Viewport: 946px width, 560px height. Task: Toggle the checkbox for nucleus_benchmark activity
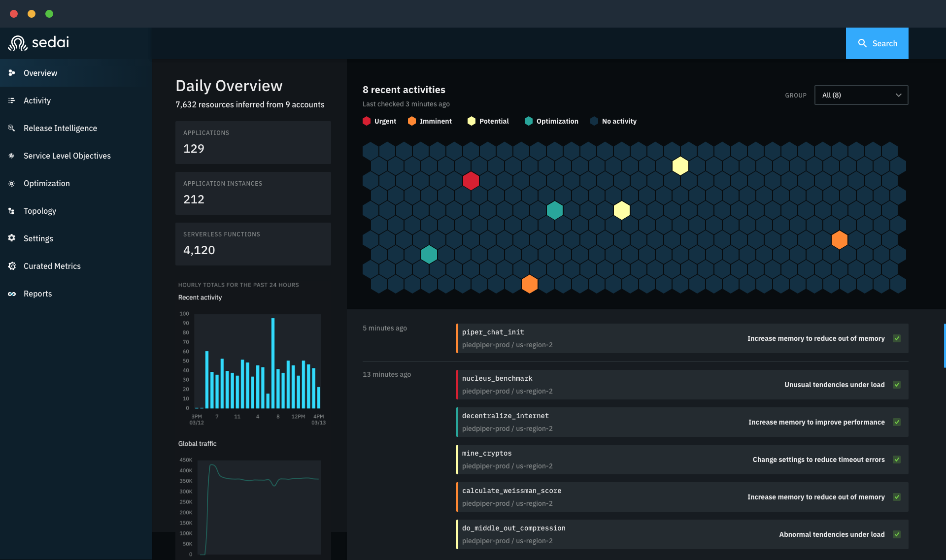[897, 385]
